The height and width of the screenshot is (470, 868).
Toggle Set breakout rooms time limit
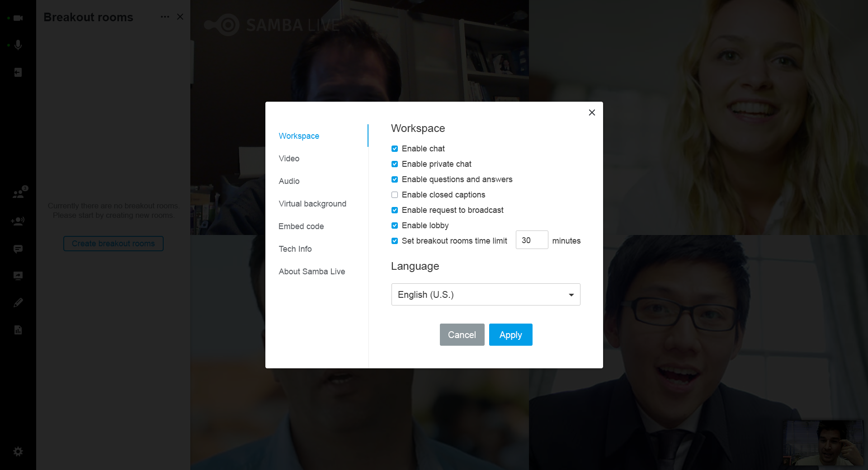pyautogui.click(x=395, y=241)
